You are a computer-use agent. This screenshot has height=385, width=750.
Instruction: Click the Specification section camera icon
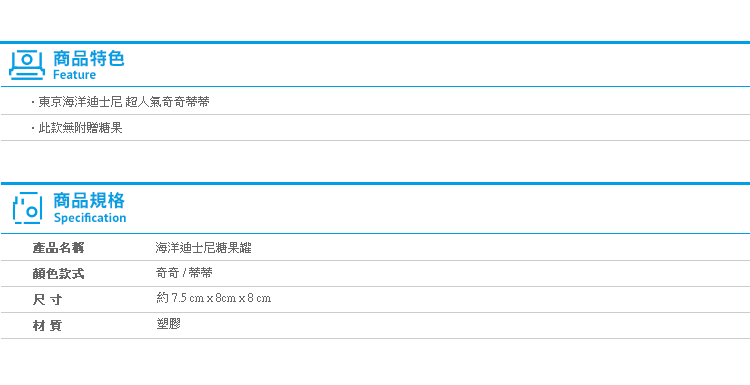pyautogui.click(x=27, y=208)
